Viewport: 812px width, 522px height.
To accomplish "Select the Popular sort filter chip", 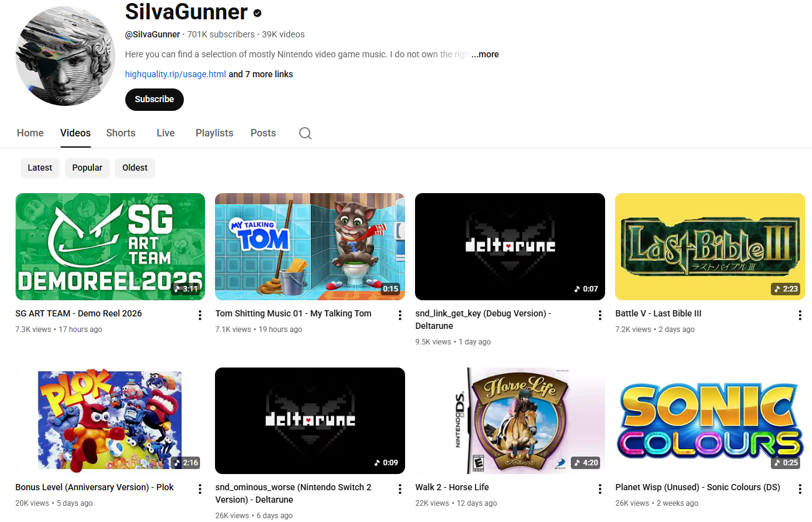I will 87,168.
